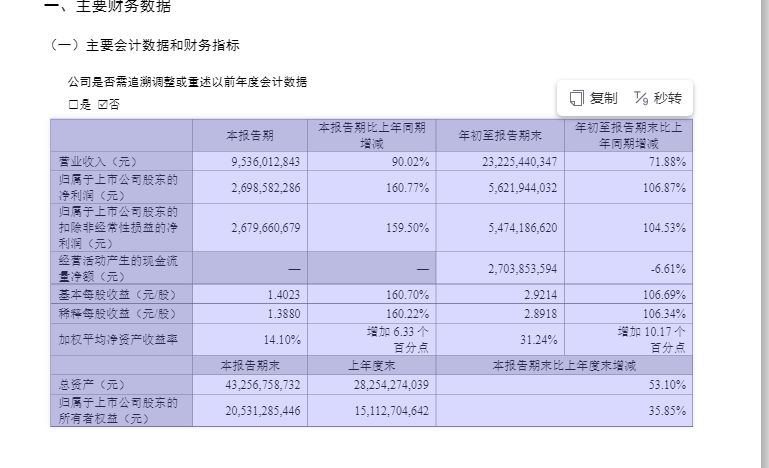The height and width of the screenshot is (468, 769).
Task: Click sub-header 本报告期末
Action: point(250,365)
